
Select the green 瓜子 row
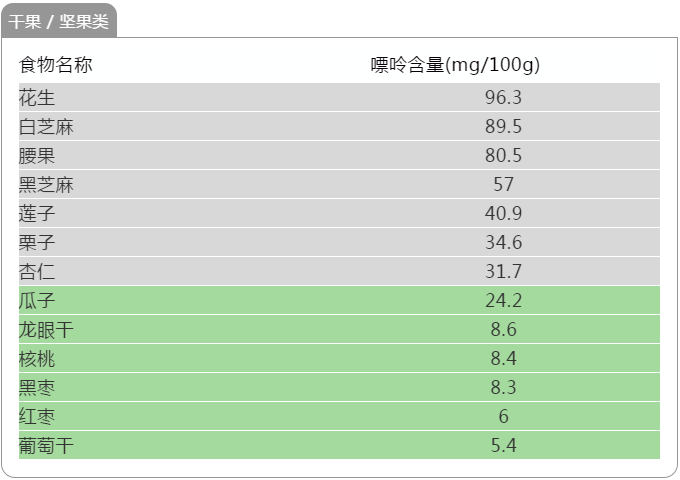point(339,300)
